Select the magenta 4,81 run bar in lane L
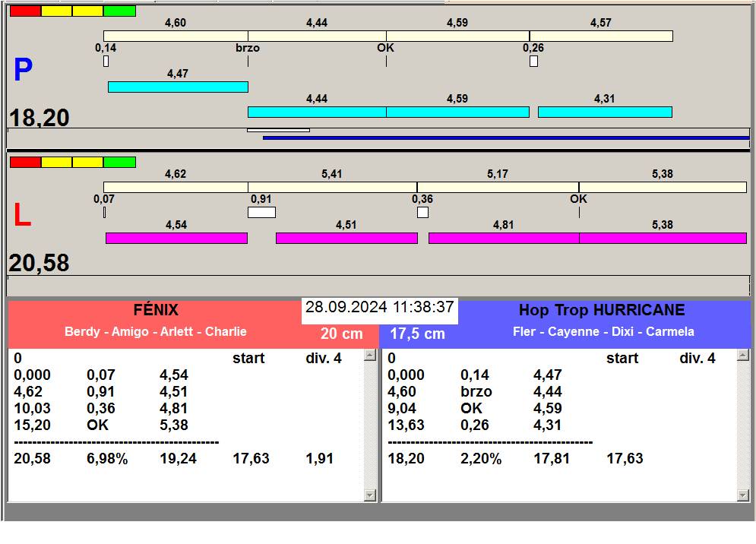Screen dimensions: 756x544 (x=504, y=238)
